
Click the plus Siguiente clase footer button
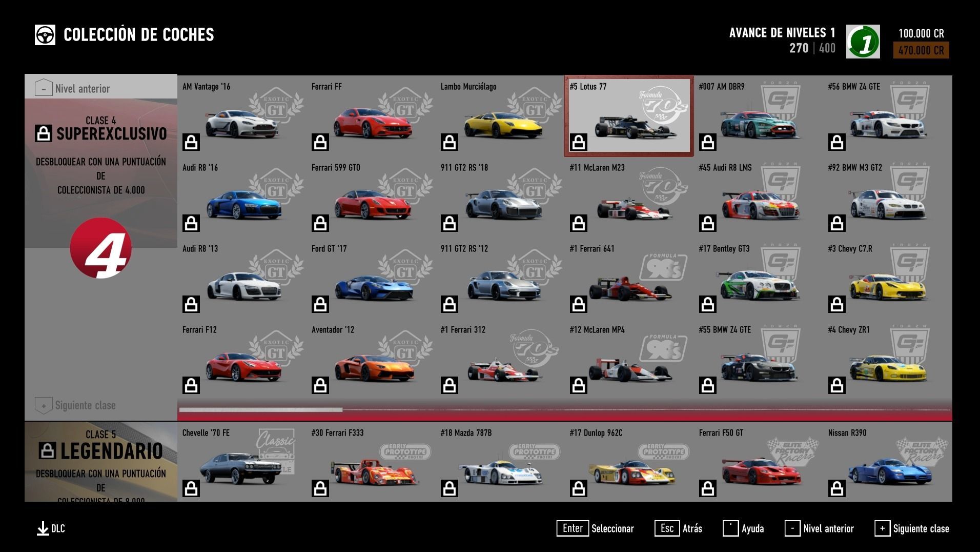912,528
